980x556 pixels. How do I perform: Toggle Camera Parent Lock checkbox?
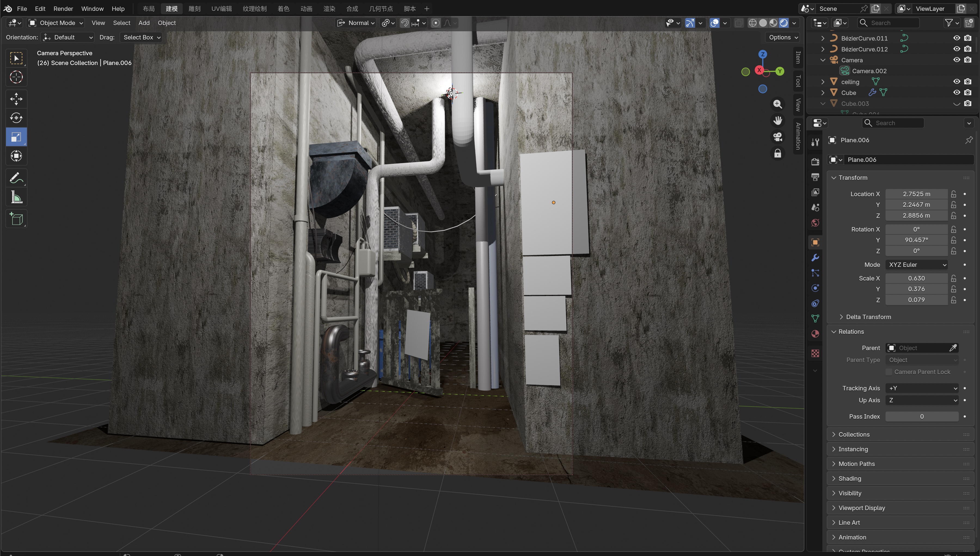[889, 372]
